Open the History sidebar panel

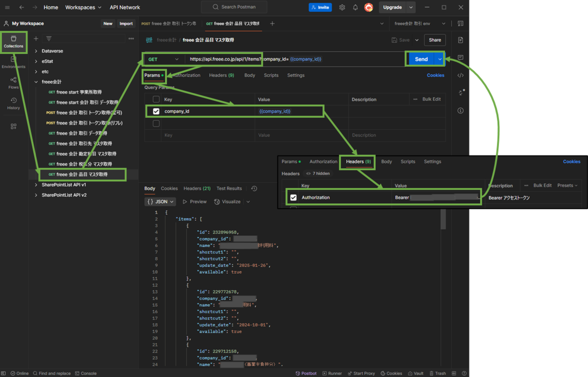14,103
